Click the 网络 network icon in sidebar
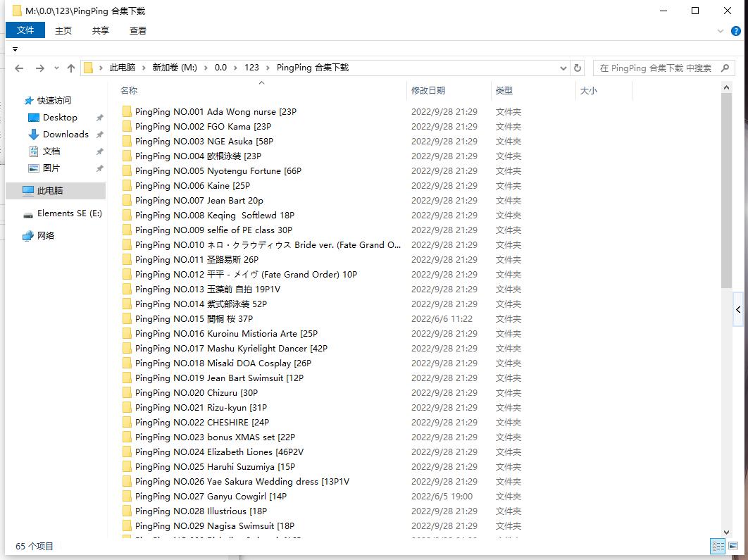Viewport: 748px width, 560px height. click(x=28, y=236)
